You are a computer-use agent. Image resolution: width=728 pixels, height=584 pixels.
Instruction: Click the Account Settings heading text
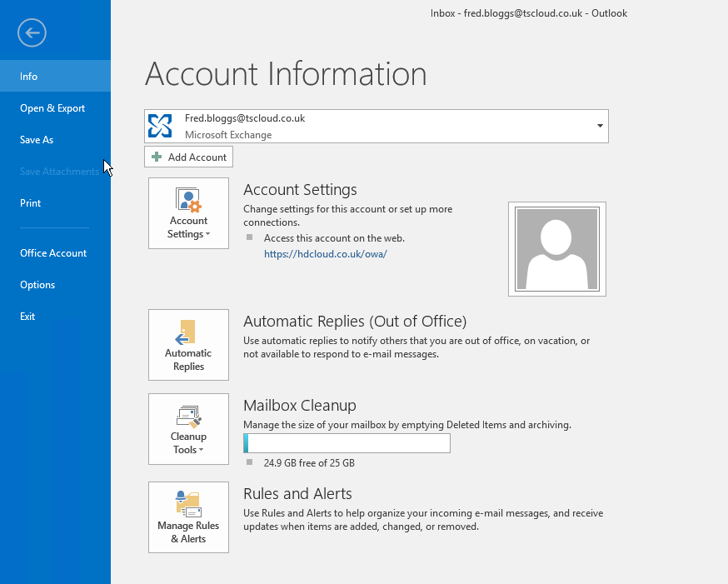click(300, 189)
